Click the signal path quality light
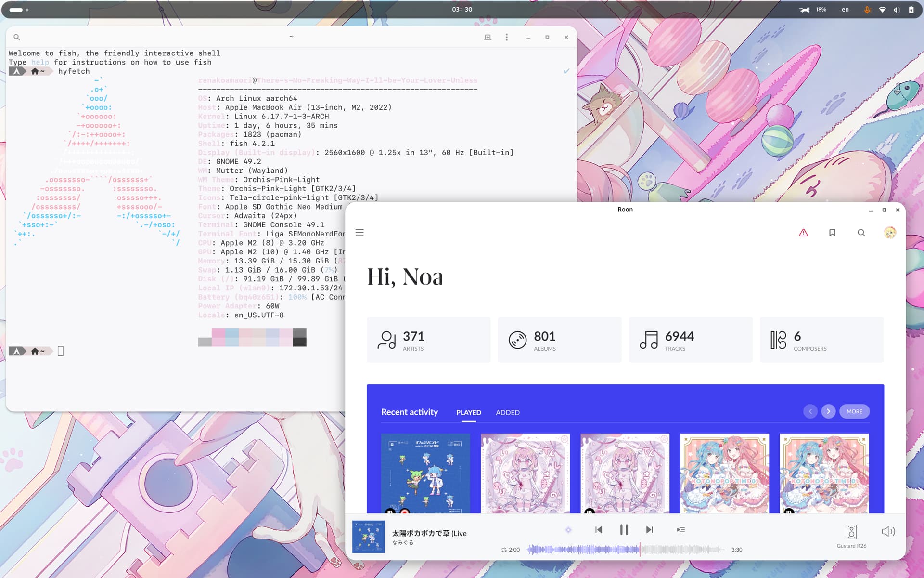Image resolution: width=924 pixels, height=578 pixels. pyautogui.click(x=568, y=530)
